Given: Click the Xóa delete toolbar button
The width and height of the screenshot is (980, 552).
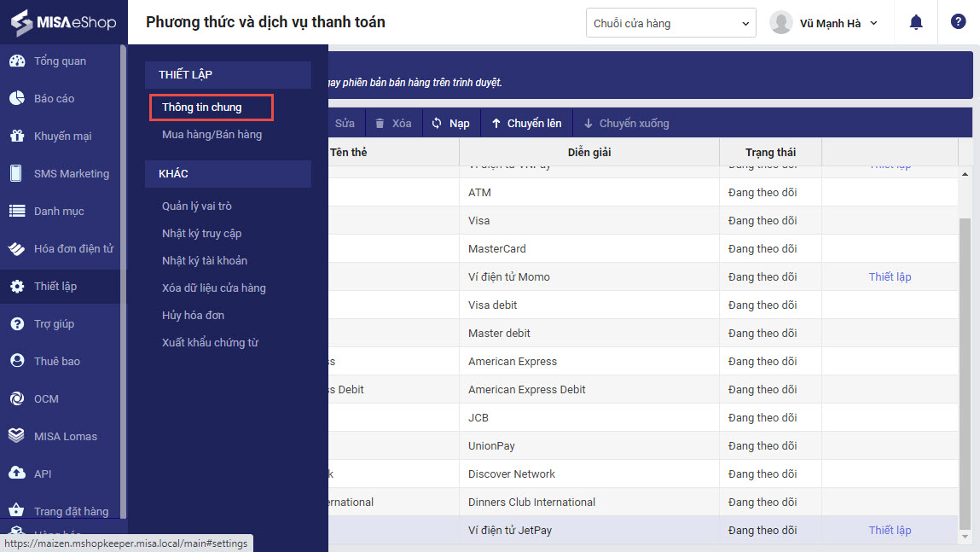Looking at the screenshot, I should (393, 124).
